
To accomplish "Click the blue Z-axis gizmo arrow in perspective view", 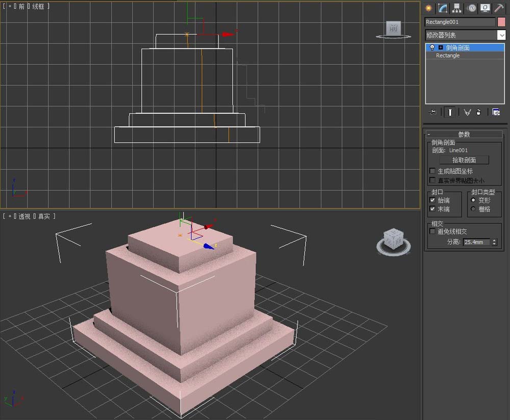I will point(209,246).
